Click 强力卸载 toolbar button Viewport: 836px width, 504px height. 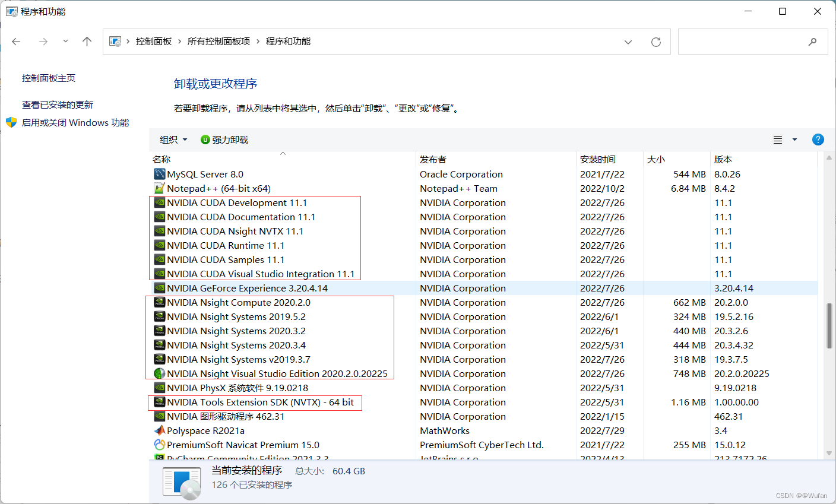224,140
